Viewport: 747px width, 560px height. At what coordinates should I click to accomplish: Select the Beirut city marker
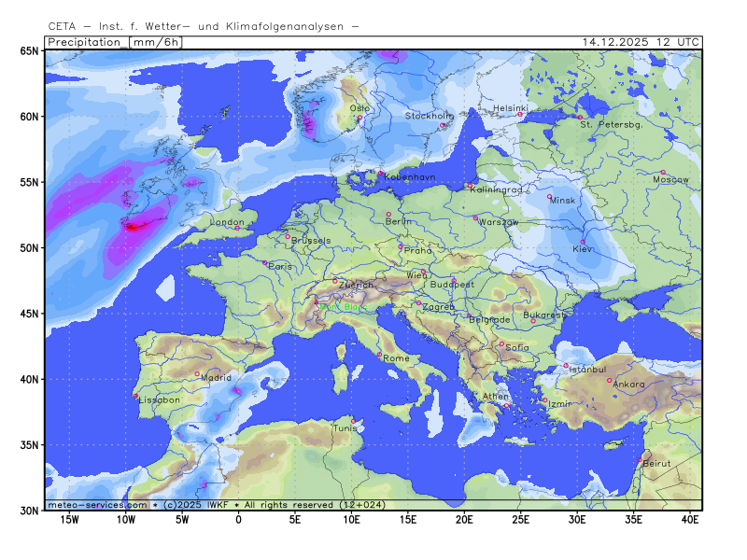pos(640,459)
